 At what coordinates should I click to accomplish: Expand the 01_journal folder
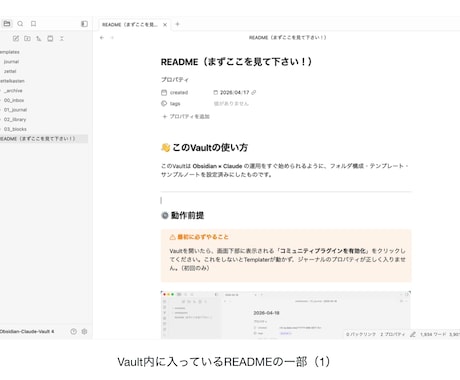coord(15,110)
